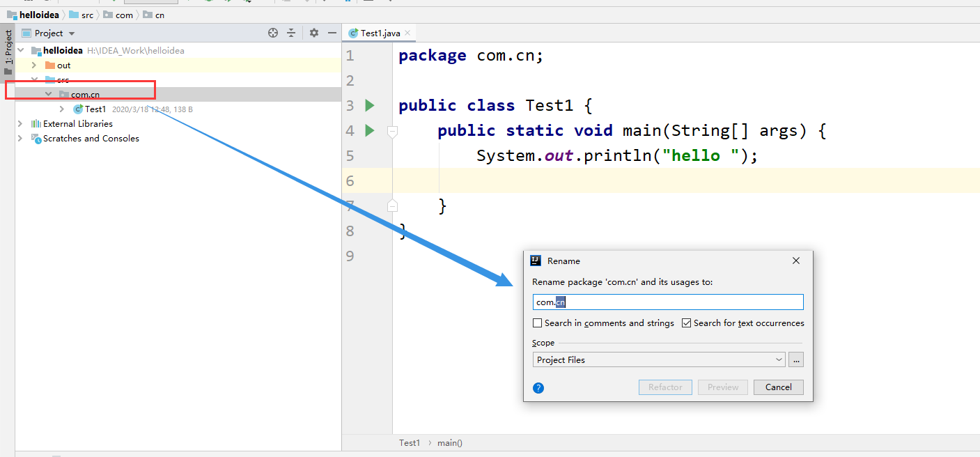The height and width of the screenshot is (457, 980).
Task: Click 'public class Test1' code line
Action: click(495, 106)
